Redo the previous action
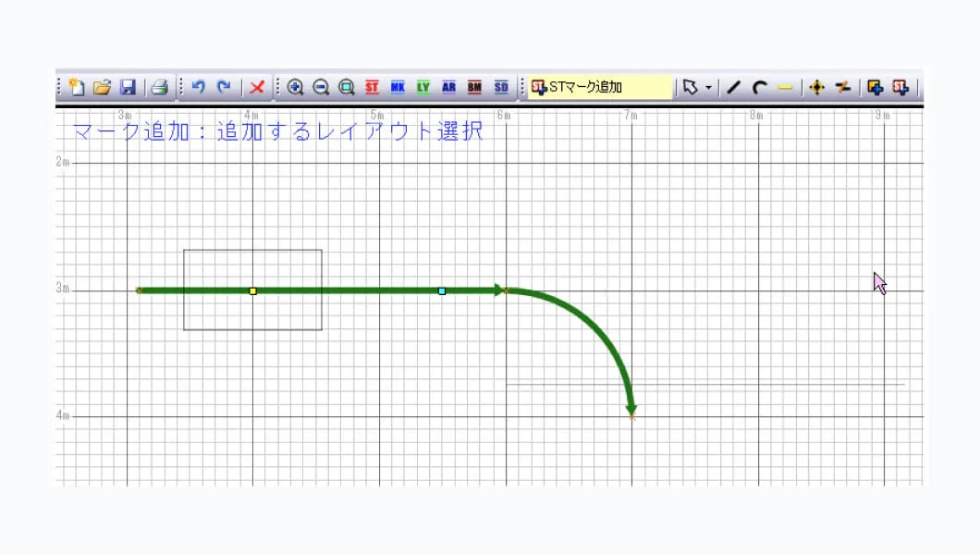 [224, 88]
